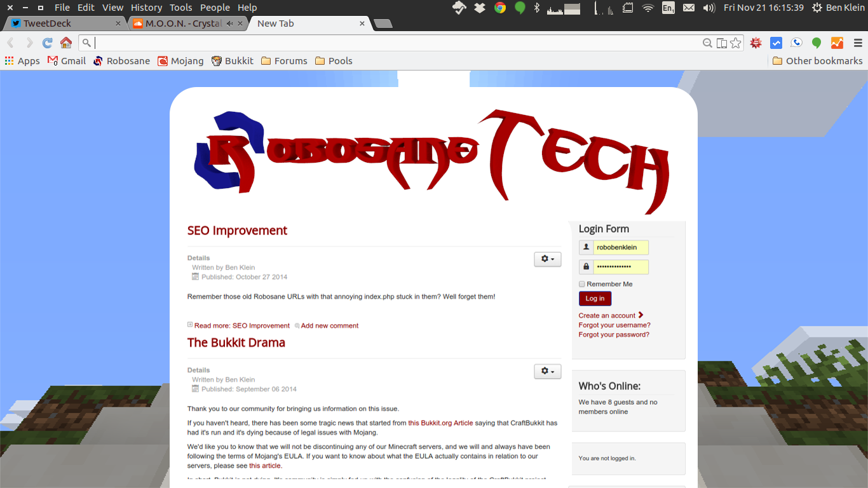The image size is (868, 488).
Task: Click the Create an account link
Action: (611, 315)
